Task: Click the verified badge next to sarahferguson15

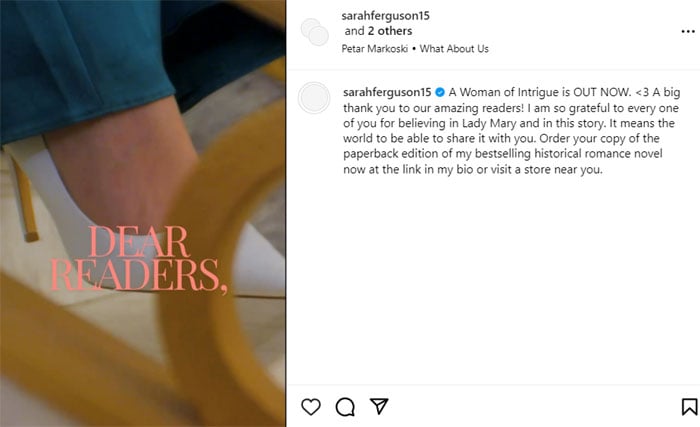Action: (x=440, y=92)
